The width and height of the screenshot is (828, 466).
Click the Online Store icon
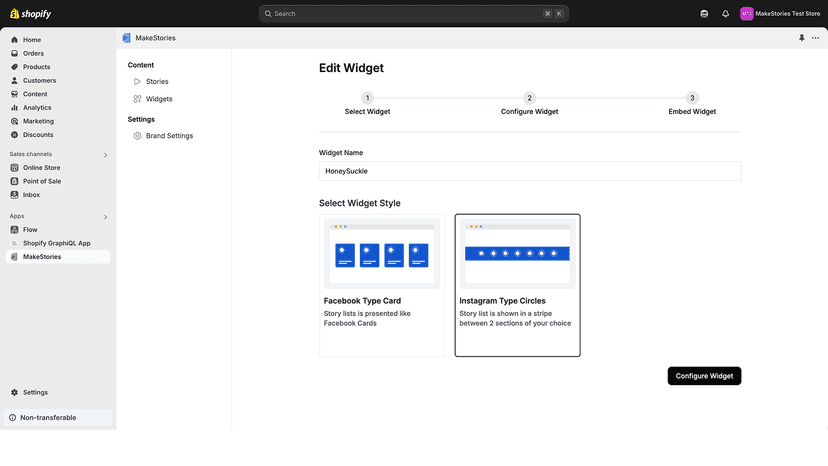point(14,167)
